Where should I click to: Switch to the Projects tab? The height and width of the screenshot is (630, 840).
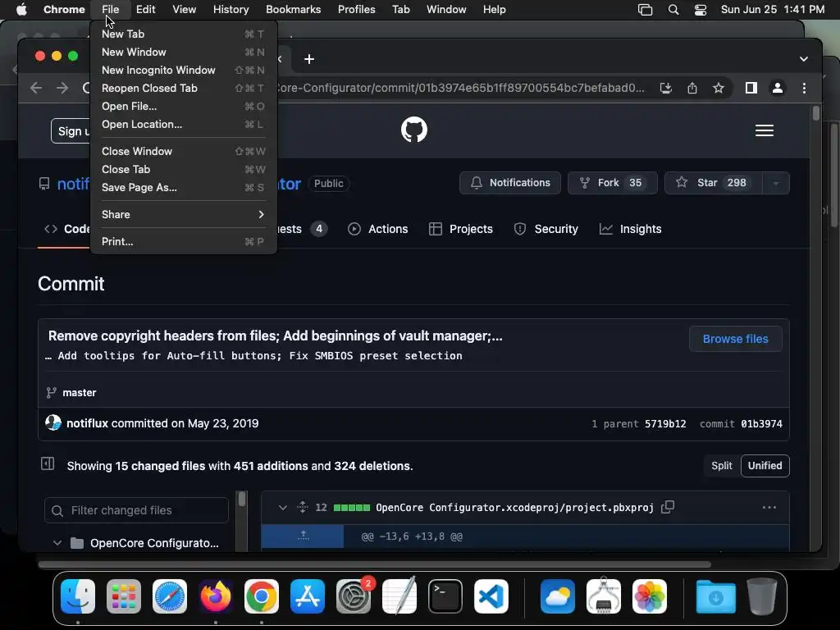461,229
